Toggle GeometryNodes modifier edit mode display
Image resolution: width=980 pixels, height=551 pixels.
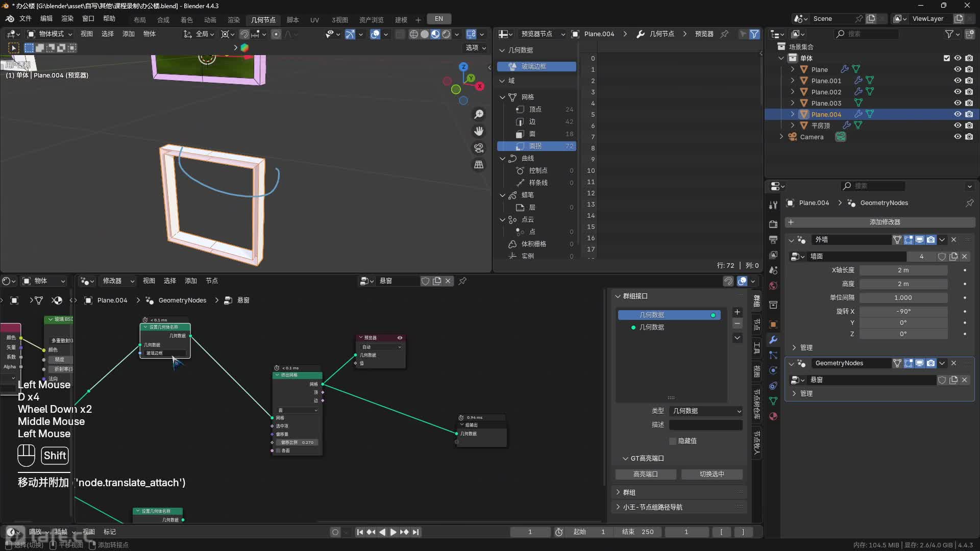(x=909, y=363)
